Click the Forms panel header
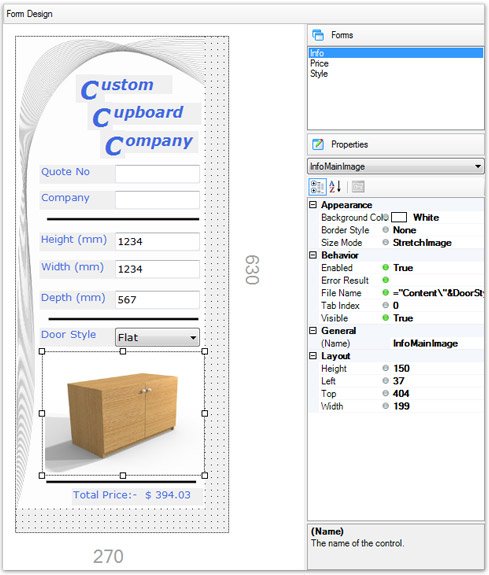489x575 pixels. tap(395, 35)
